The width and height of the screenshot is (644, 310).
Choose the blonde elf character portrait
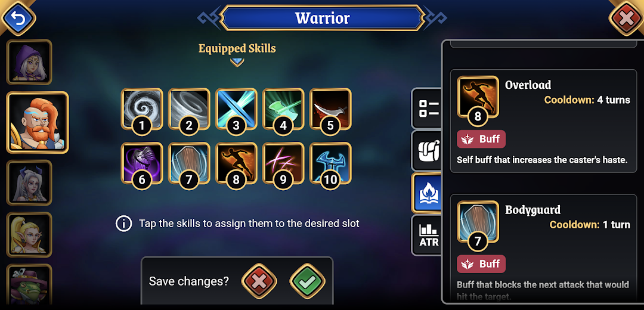(29, 234)
